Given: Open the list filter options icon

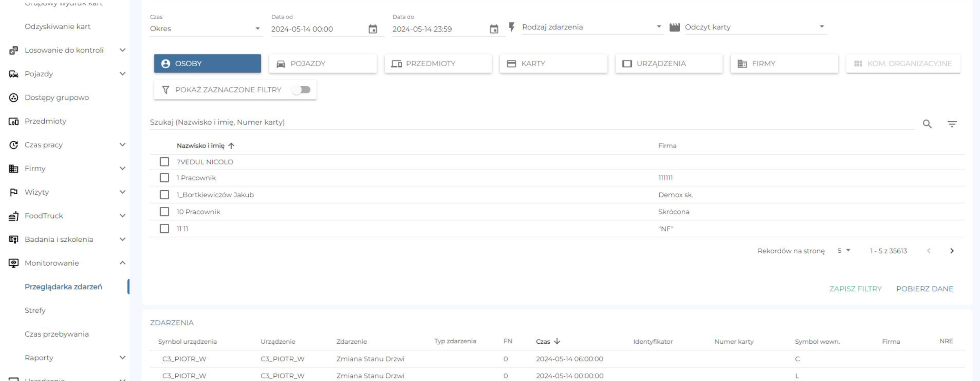Looking at the screenshot, I should coord(952,124).
